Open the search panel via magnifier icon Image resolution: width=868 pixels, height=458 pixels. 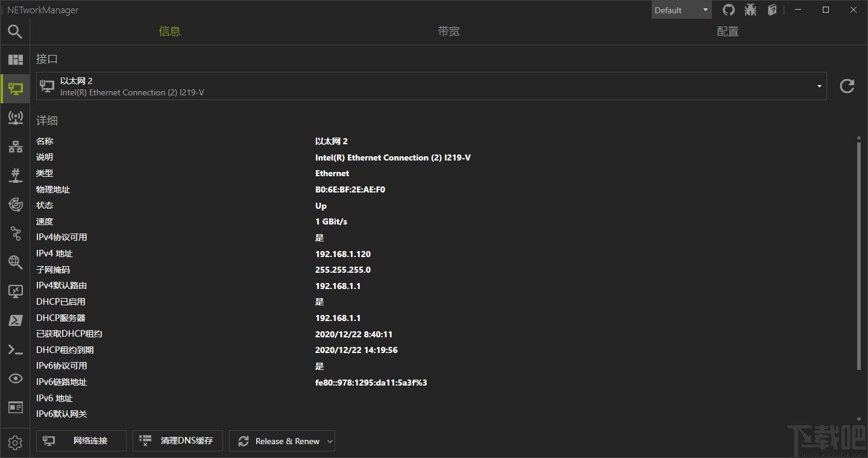click(x=15, y=31)
